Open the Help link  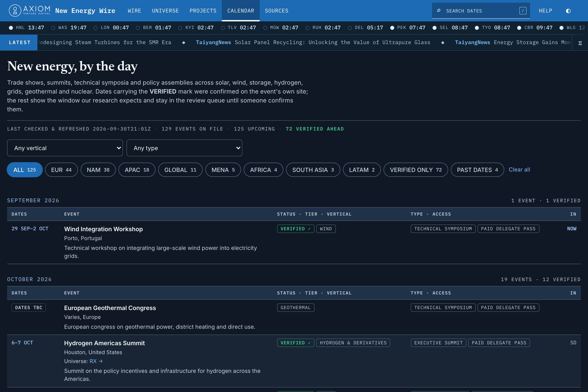click(545, 11)
